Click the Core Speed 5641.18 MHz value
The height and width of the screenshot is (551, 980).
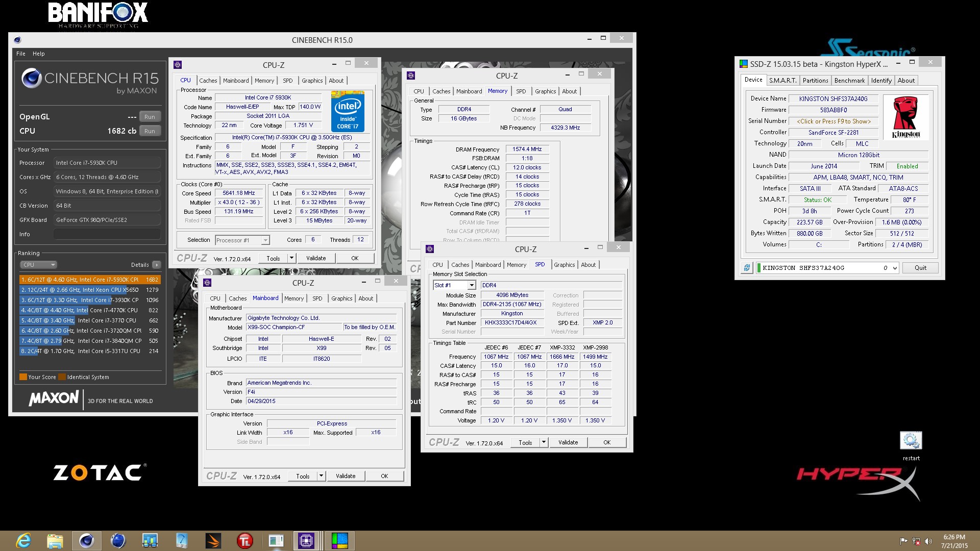tap(239, 193)
